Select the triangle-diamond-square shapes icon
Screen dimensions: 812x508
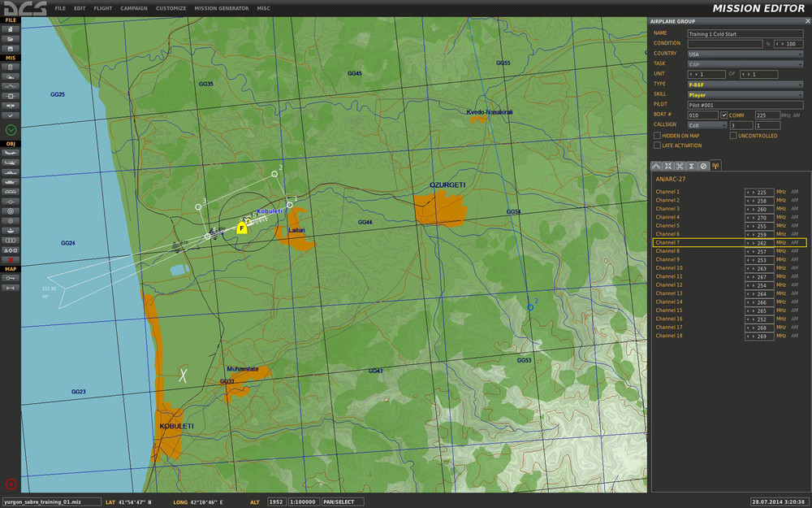click(11, 250)
